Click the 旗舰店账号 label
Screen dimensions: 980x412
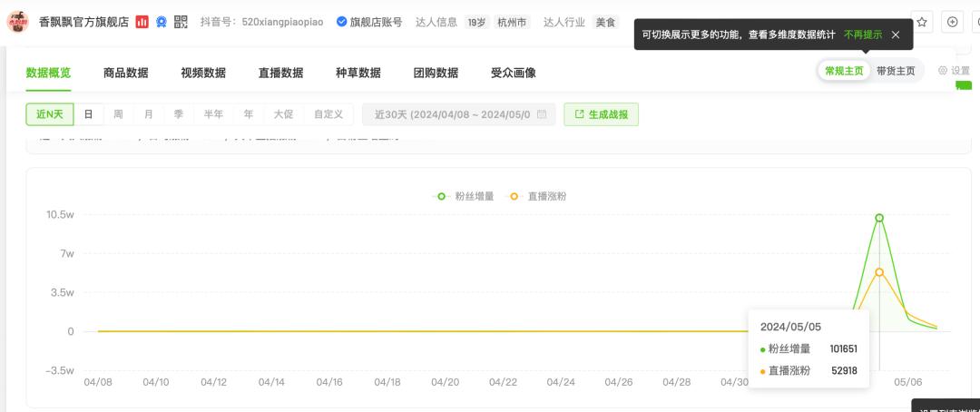376,22
